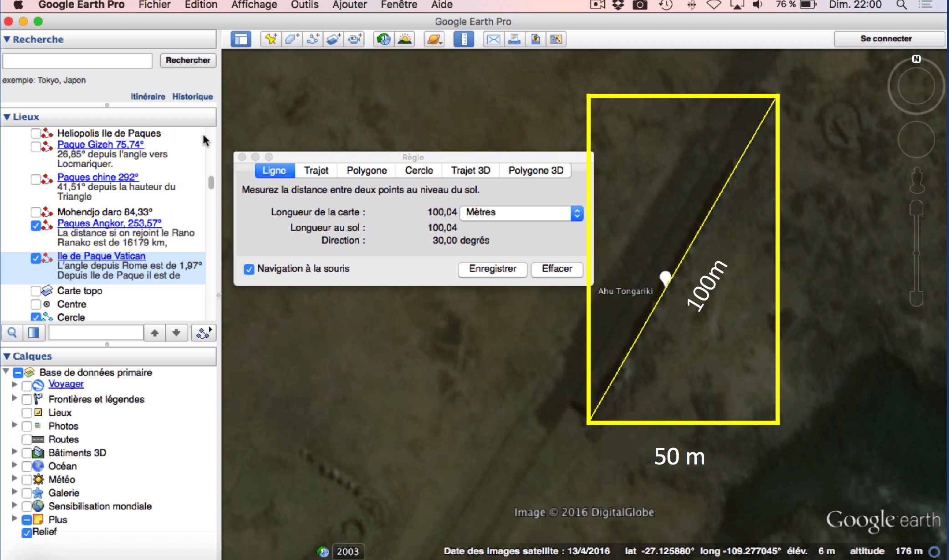Switch planet view with Saturn icon
Viewport: 949px width, 560px height.
(x=434, y=39)
